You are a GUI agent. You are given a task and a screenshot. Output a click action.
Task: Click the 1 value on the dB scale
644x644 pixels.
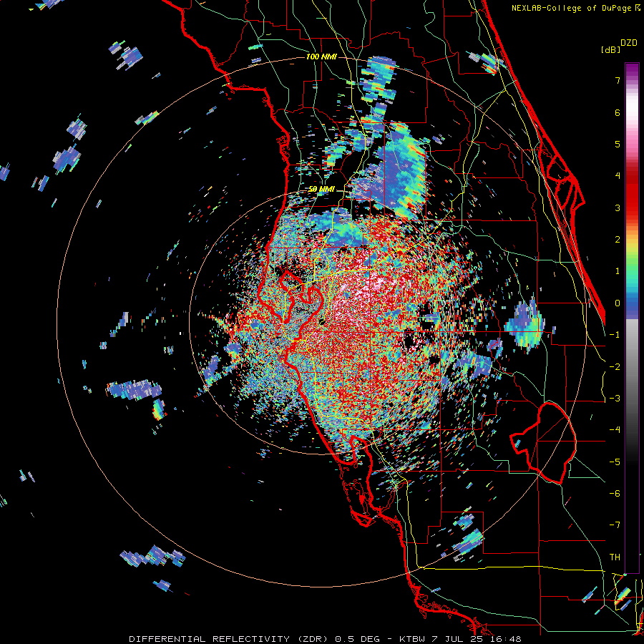coord(618,271)
